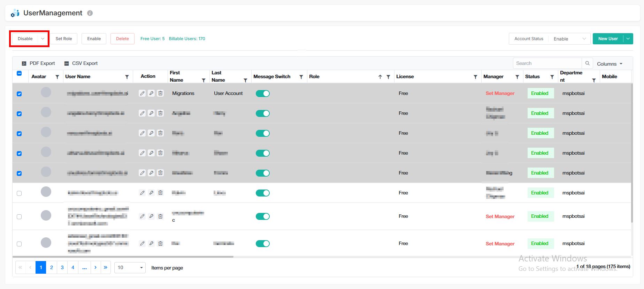Image resolution: width=644 pixels, height=289 pixels.
Task: Click trash icon in fourth user row
Action: point(160,153)
